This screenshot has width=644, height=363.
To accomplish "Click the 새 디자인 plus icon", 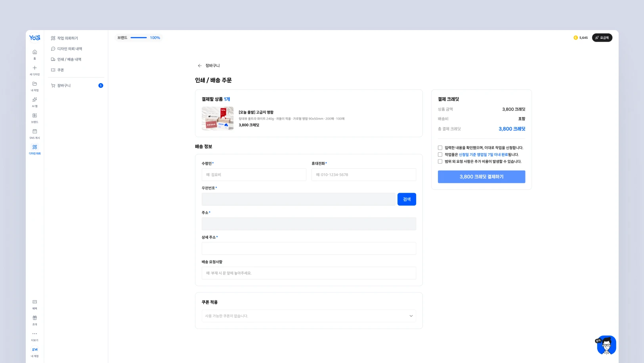I will click(34, 68).
